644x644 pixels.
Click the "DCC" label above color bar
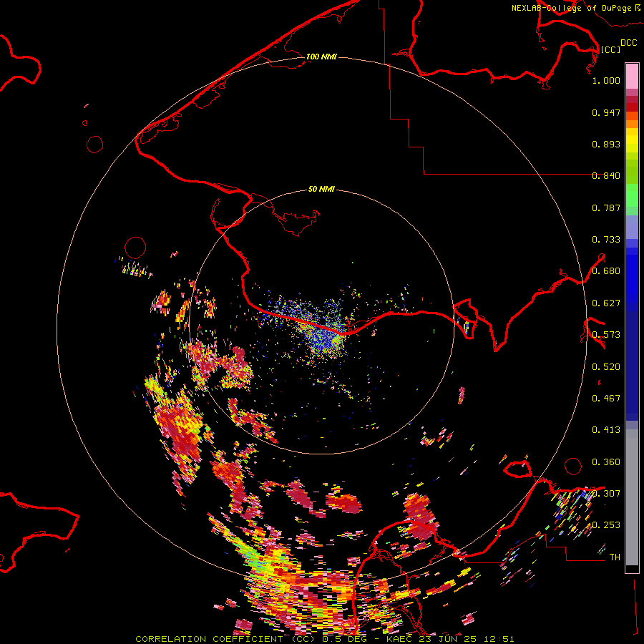629,43
